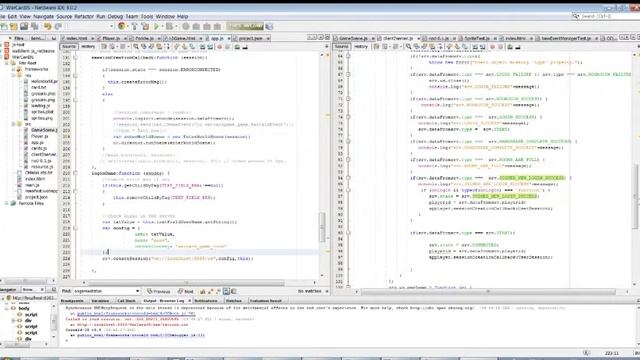This screenshot has width=640, height=360.
Task: Close the Find bar with its X
Action: coord(327,291)
